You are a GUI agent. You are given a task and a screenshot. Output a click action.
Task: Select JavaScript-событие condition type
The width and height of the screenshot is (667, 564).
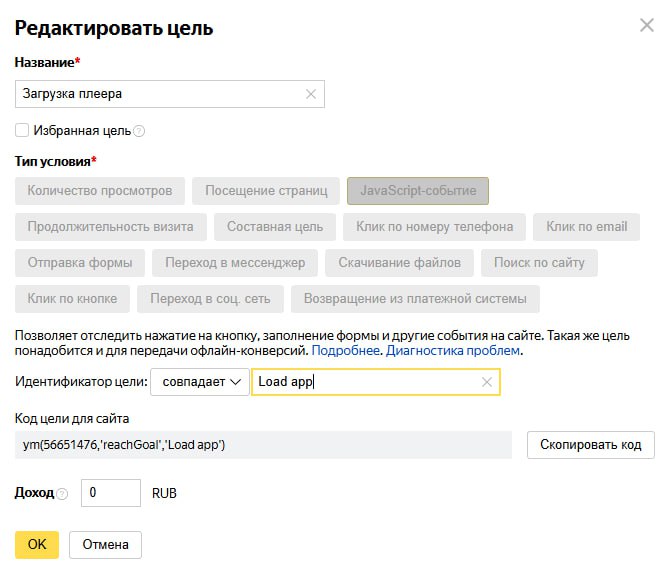(x=418, y=191)
